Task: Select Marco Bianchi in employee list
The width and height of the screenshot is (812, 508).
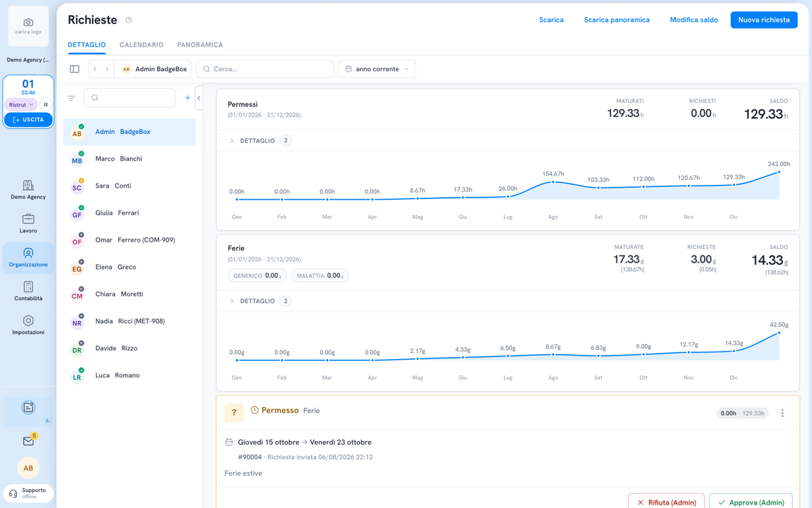Action: pos(130,159)
